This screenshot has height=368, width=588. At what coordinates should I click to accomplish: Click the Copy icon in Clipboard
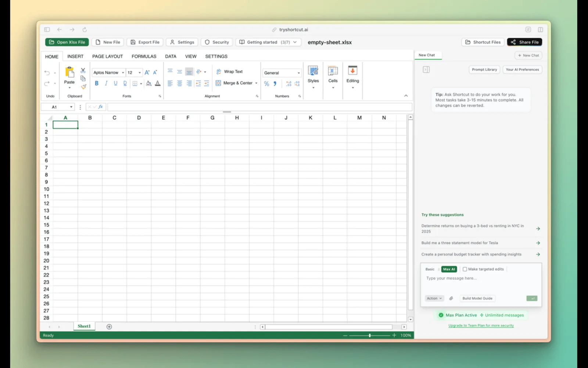click(83, 78)
